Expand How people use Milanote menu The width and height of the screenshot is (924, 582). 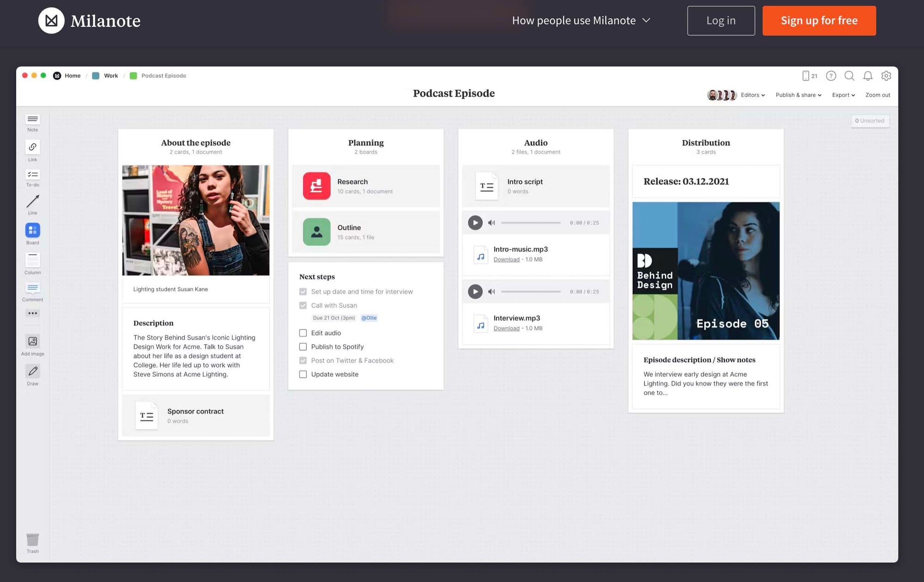pyautogui.click(x=581, y=21)
